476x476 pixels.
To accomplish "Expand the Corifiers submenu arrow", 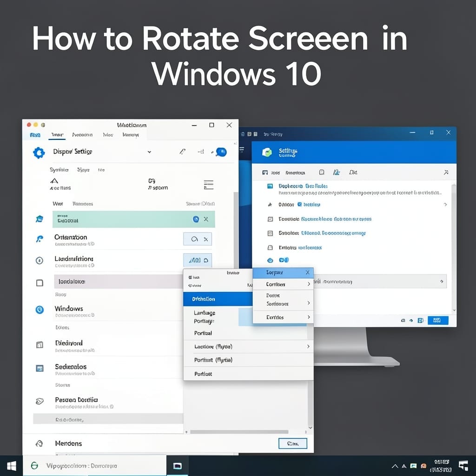I will point(309,284).
